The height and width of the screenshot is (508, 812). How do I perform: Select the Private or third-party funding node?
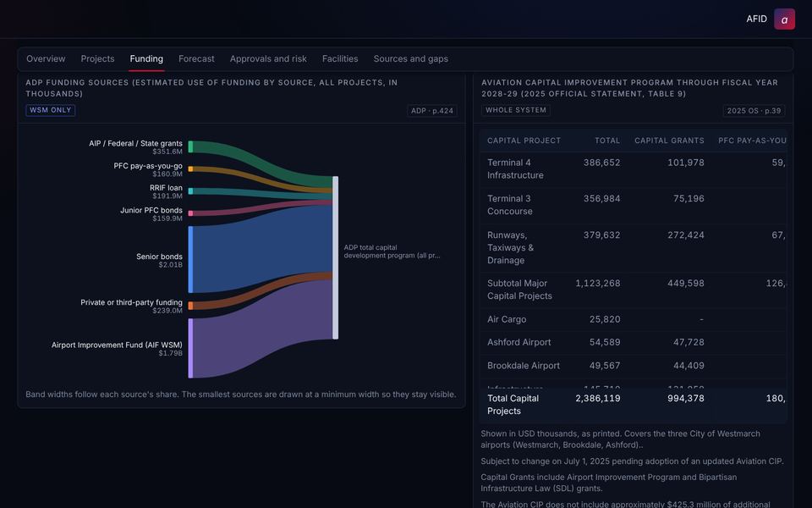pyautogui.click(x=190, y=306)
